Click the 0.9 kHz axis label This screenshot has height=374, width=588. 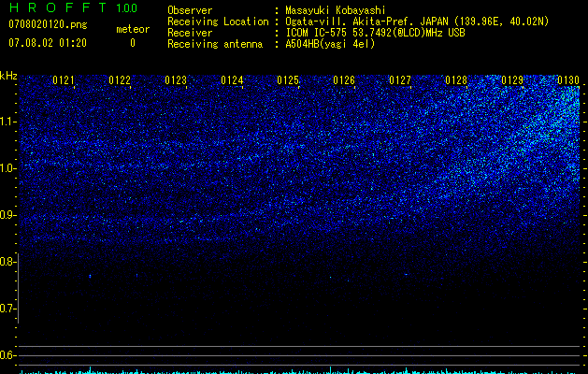[7, 215]
